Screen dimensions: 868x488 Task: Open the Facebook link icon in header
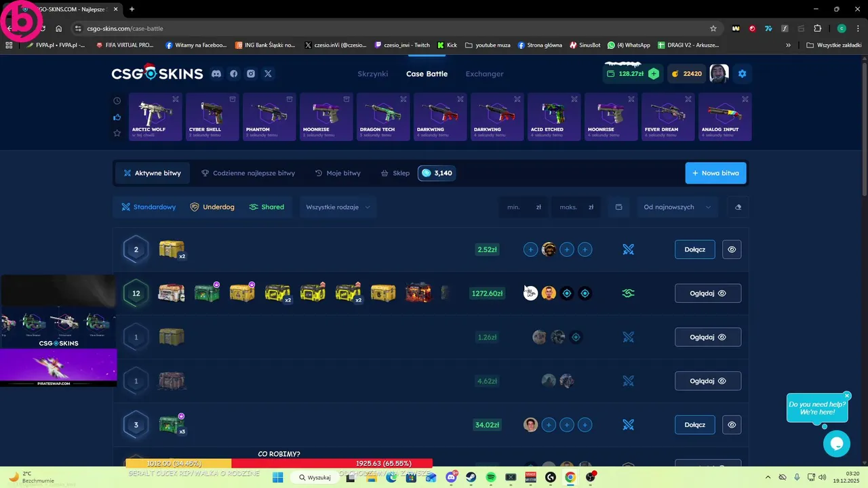pos(234,73)
